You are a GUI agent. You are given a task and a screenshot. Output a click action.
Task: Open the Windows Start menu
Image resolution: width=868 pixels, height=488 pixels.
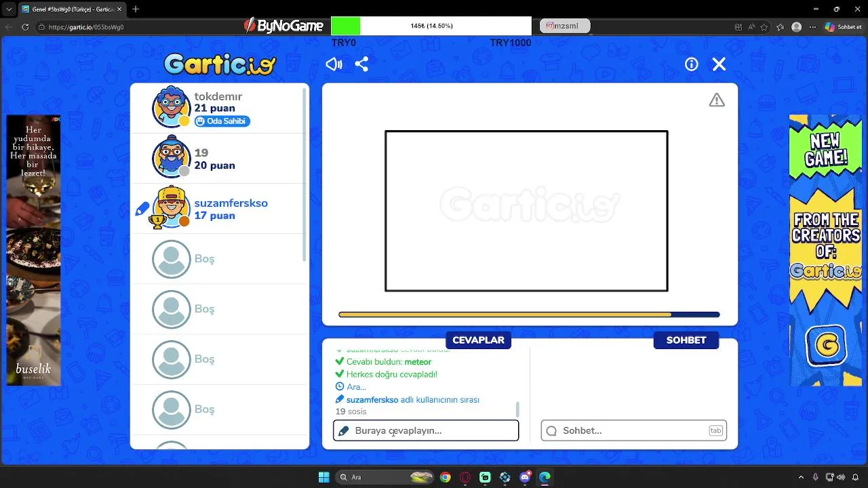pyautogui.click(x=323, y=477)
